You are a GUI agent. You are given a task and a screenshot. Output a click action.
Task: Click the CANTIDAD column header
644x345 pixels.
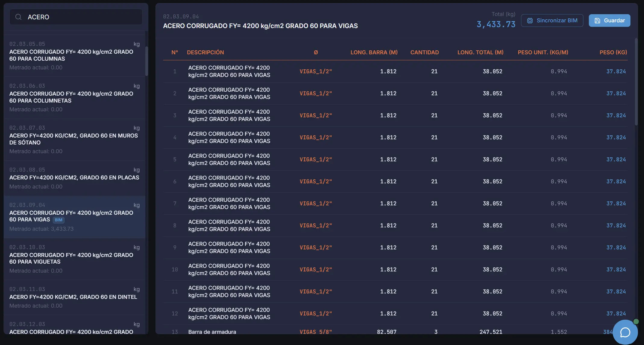coord(425,52)
